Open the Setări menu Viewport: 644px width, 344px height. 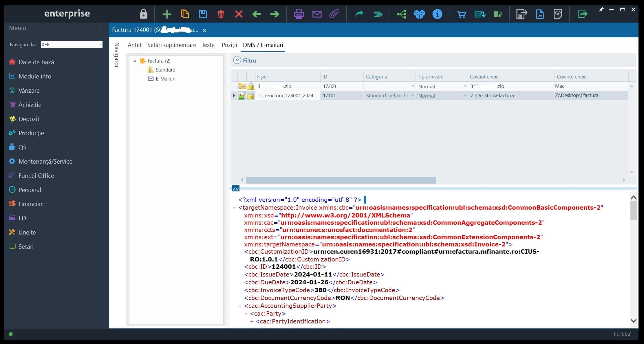[21, 246]
